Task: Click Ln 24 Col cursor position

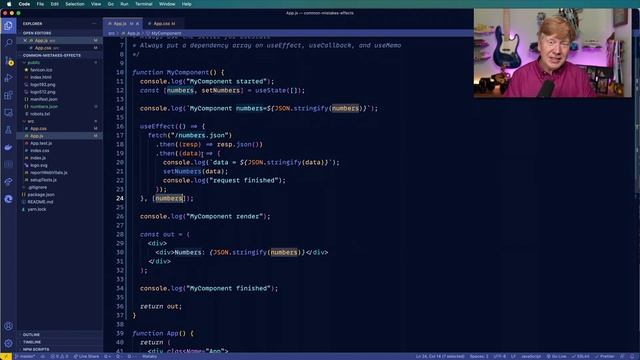Action: coord(440,356)
